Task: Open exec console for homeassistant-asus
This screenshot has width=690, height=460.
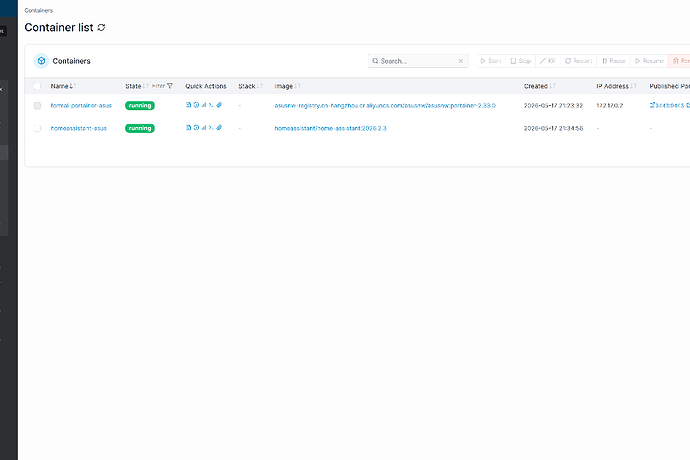Action: [211, 128]
